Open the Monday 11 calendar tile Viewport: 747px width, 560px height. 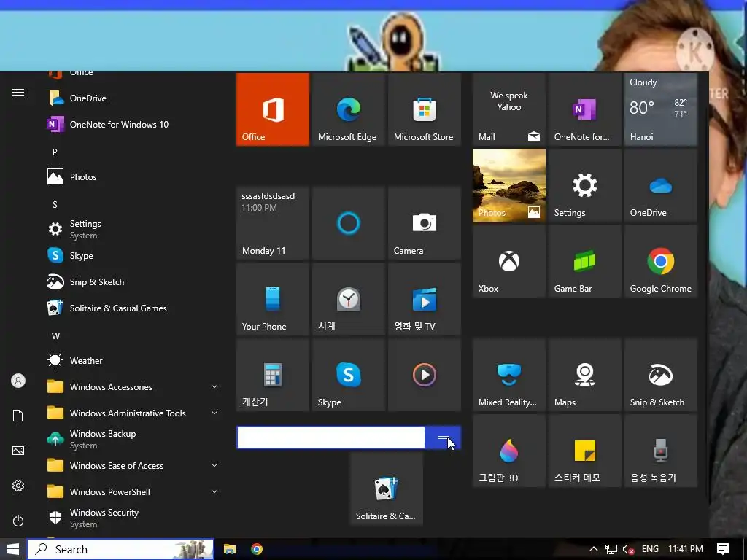(273, 223)
